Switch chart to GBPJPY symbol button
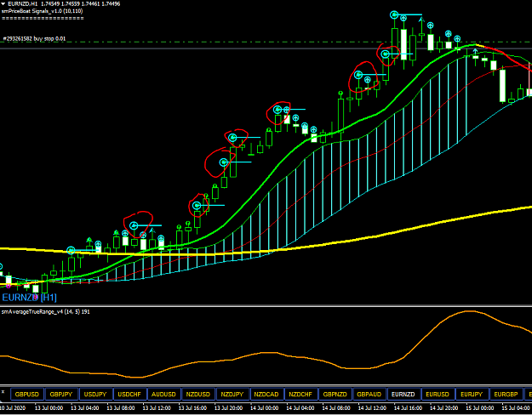This screenshot has width=532, height=415. [x=61, y=395]
